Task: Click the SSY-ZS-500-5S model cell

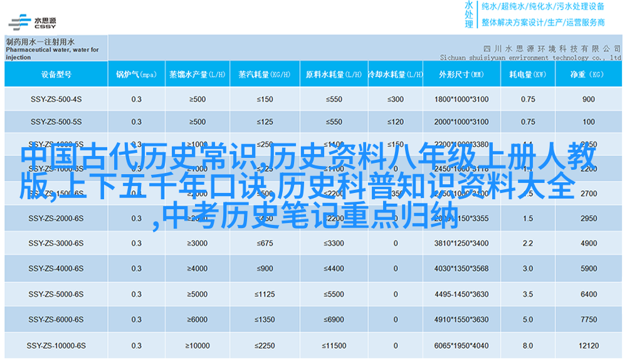Action: pos(56,122)
